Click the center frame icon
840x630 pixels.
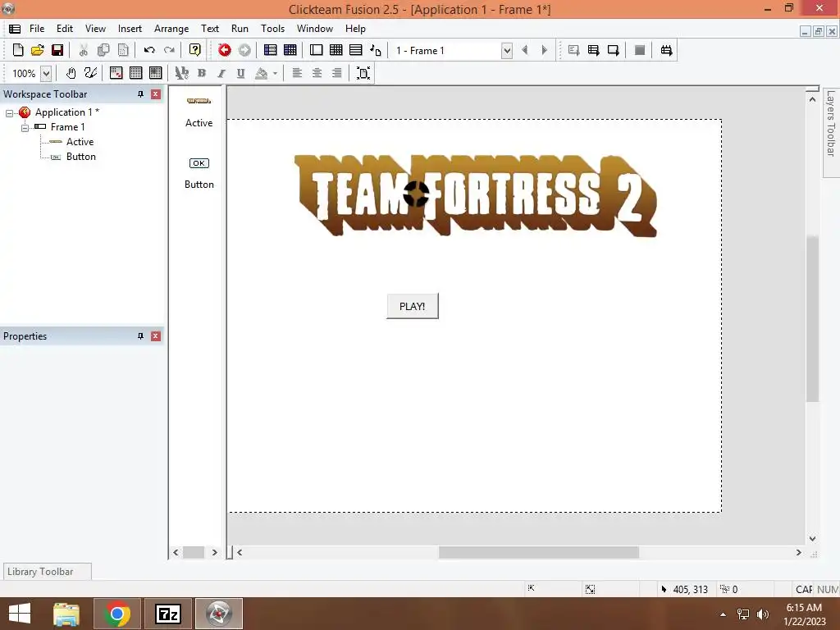[x=363, y=73]
